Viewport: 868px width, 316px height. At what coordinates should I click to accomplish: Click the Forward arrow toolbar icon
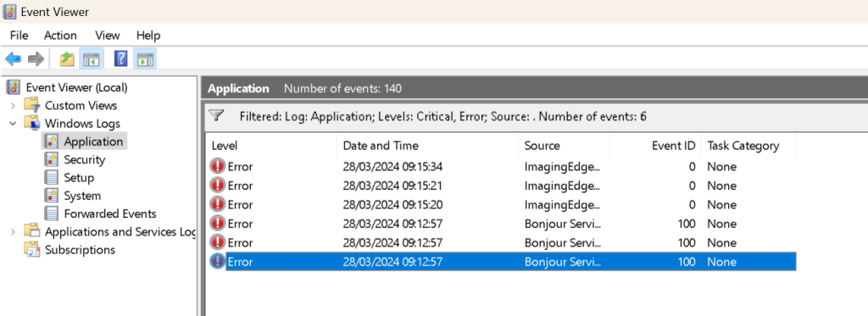point(36,58)
